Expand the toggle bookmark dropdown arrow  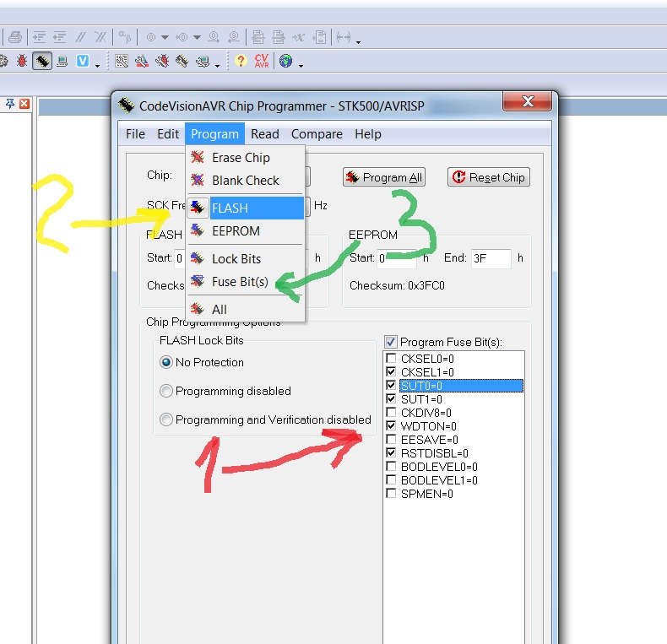[165, 37]
